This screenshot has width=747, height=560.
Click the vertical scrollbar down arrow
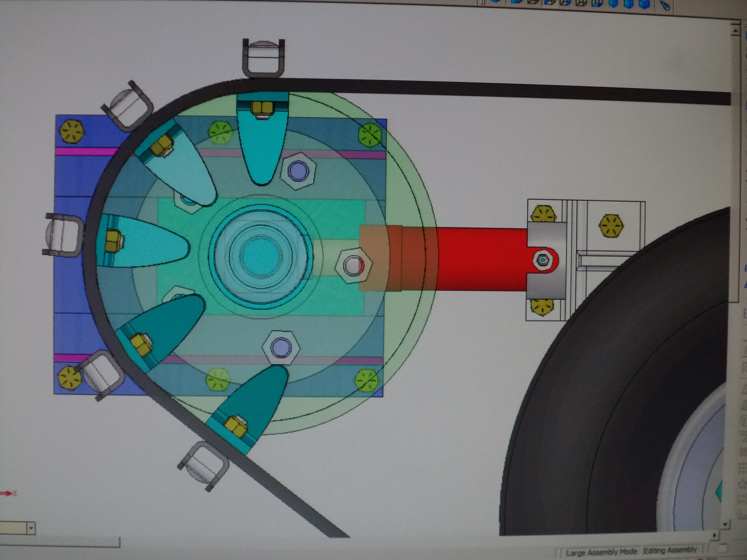point(725,524)
